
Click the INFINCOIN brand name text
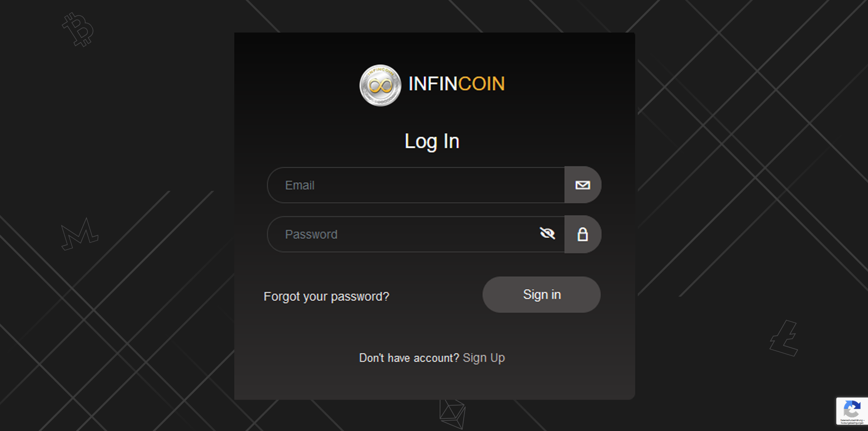(456, 84)
